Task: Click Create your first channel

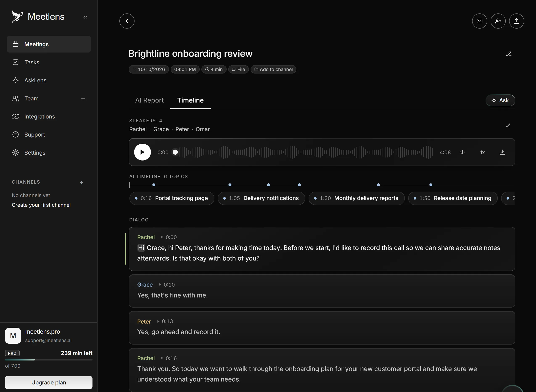Action: (x=41, y=205)
